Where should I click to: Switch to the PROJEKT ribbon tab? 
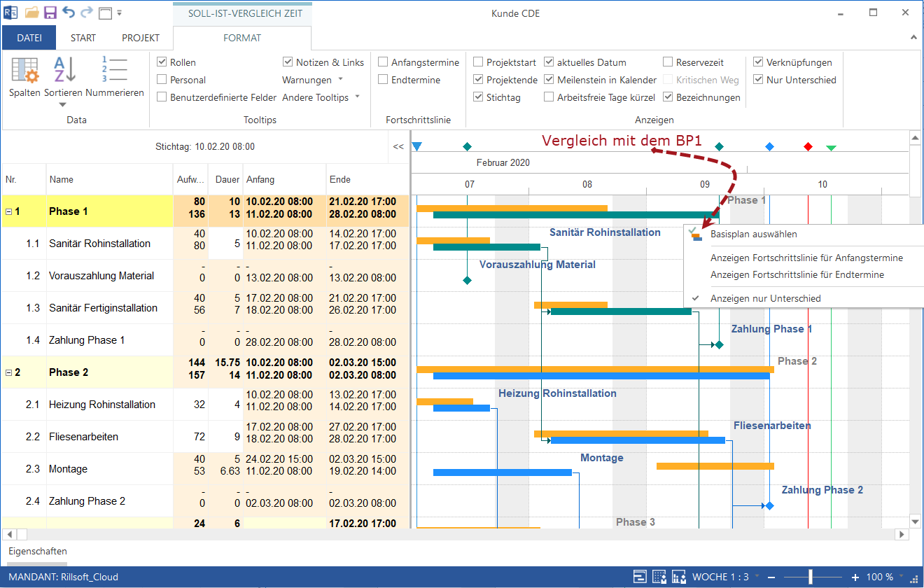[141, 38]
